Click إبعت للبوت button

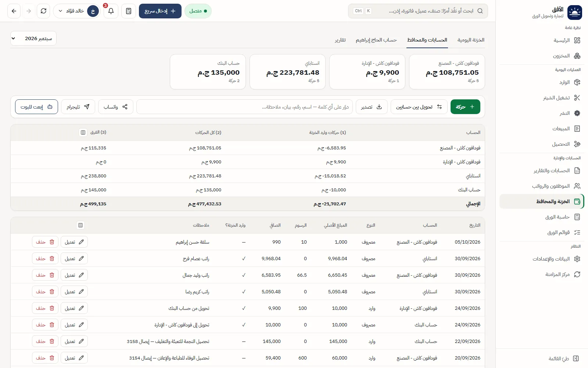tap(36, 107)
